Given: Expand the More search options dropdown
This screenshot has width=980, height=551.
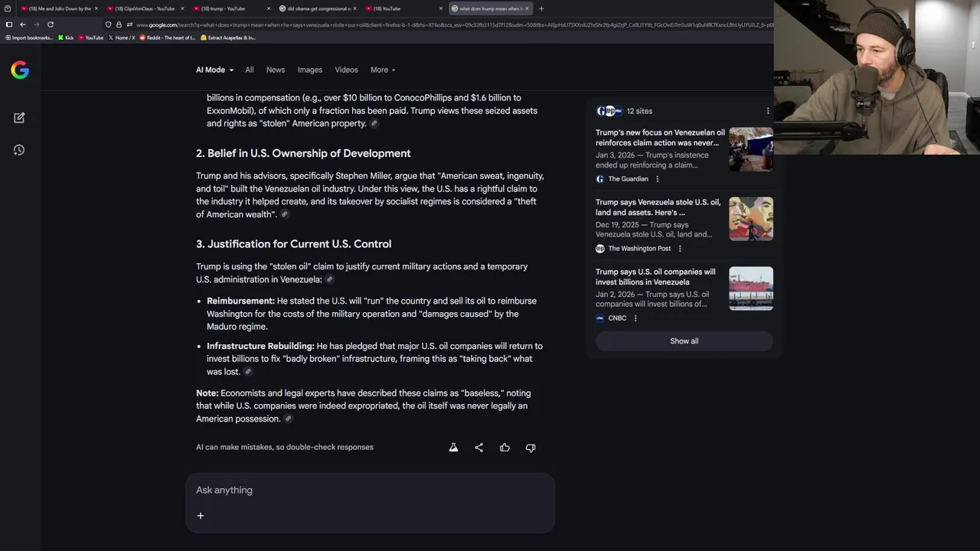Looking at the screenshot, I should tap(383, 70).
